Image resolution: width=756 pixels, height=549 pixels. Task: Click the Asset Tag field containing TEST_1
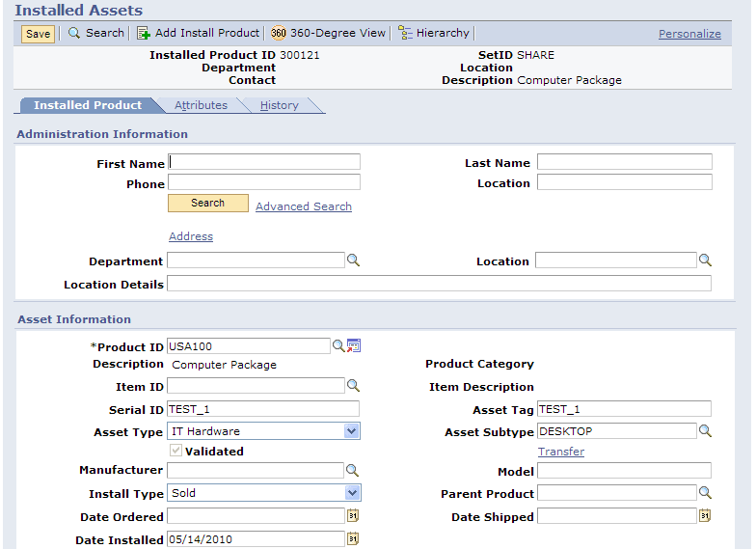[625, 409]
